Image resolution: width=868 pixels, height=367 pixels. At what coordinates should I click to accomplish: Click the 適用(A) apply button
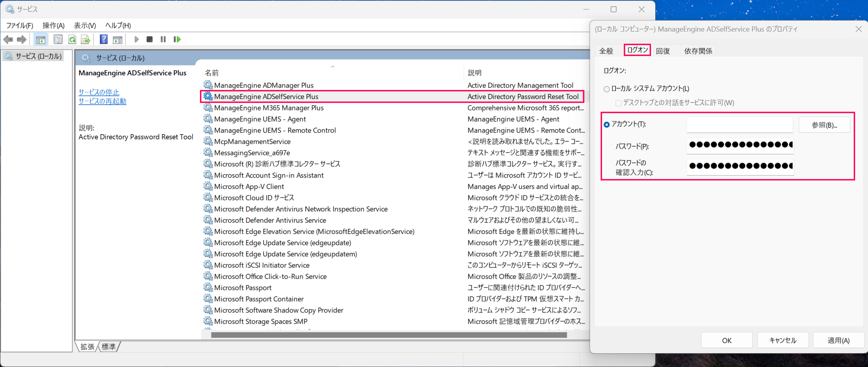838,340
